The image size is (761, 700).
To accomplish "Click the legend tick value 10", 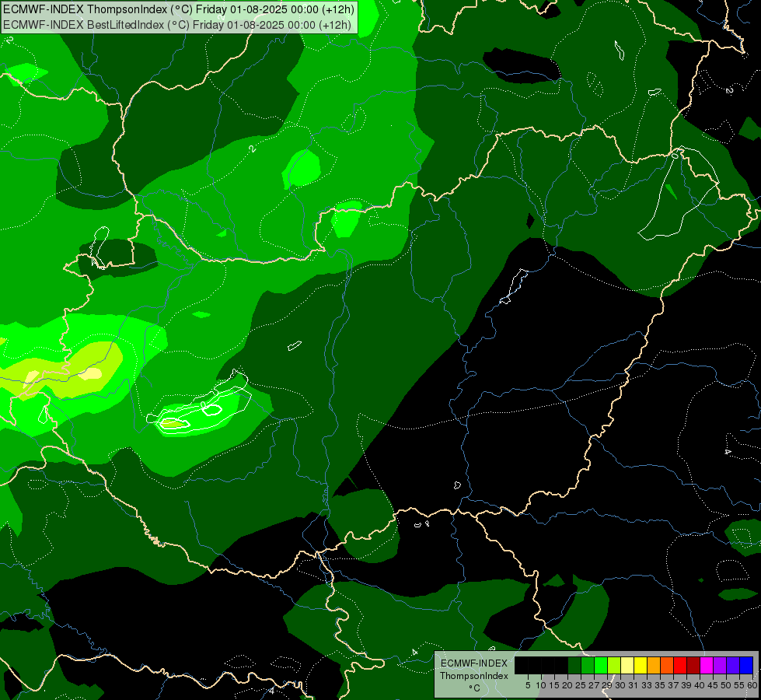I will [x=541, y=685].
